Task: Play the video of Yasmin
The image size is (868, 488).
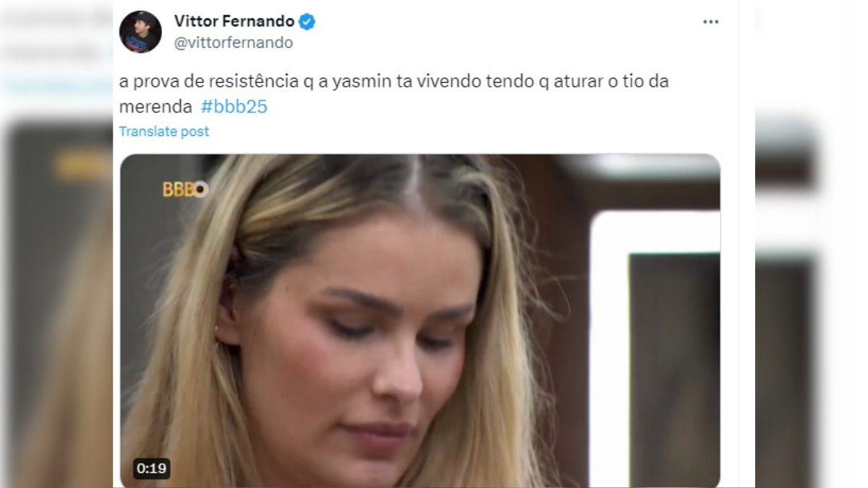Action: (x=420, y=321)
